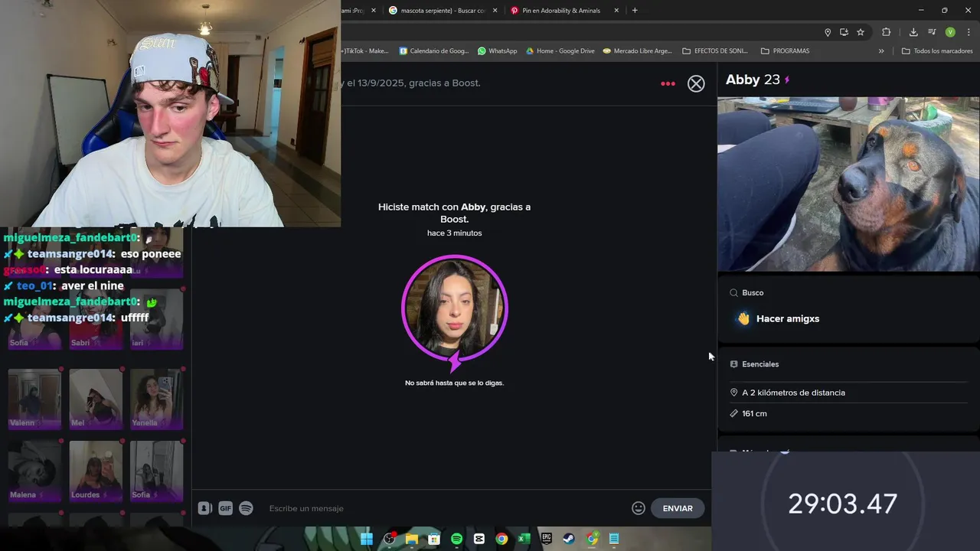Expand the PROGRAMAS bookmark folder
This screenshot has height=551, width=980.
click(x=785, y=51)
